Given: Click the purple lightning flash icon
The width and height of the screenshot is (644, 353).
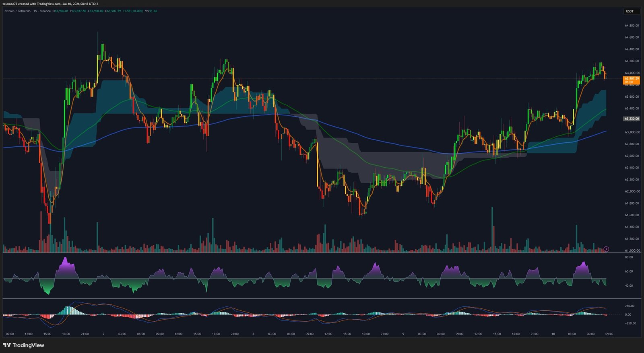Looking at the screenshot, I should click(x=606, y=249).
